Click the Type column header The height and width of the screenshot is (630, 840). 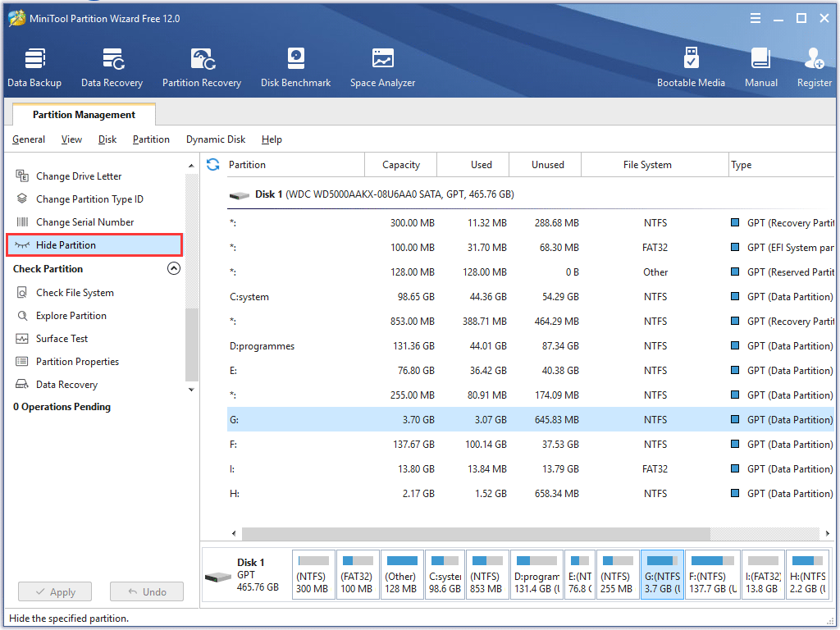(782, 164)
